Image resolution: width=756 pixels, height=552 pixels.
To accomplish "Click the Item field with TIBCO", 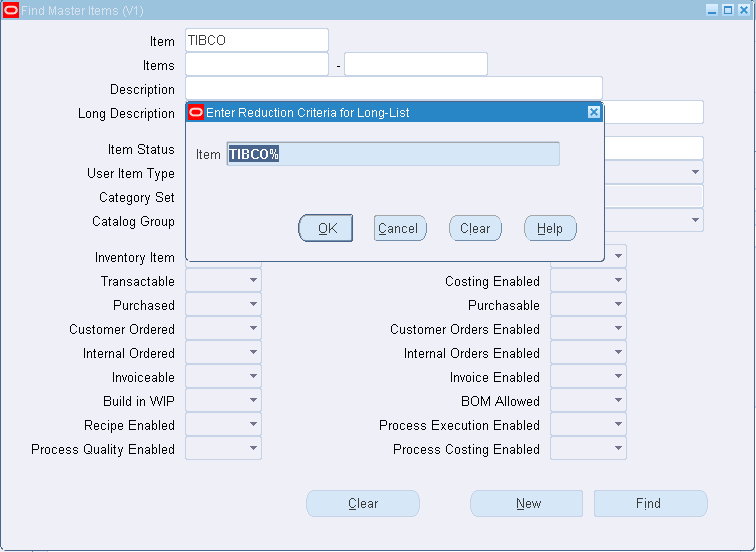I will [257, 40].
